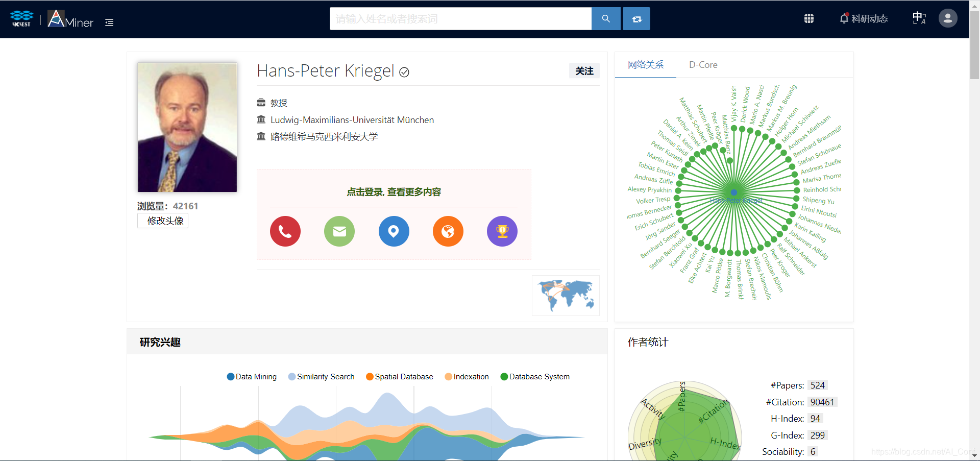Click institution icon beside 路德维希马克西米利安大学
980x461 pixels.
261,136
